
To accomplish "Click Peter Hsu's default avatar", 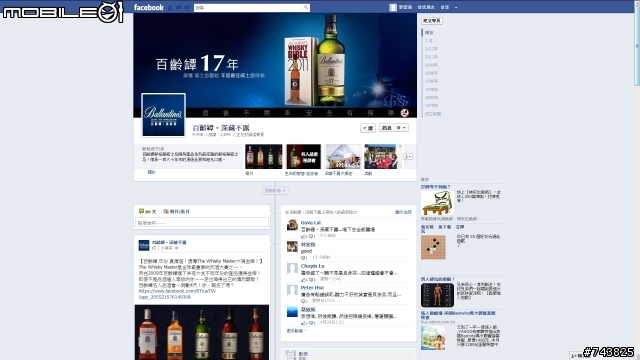I will [x=292, y=290].
